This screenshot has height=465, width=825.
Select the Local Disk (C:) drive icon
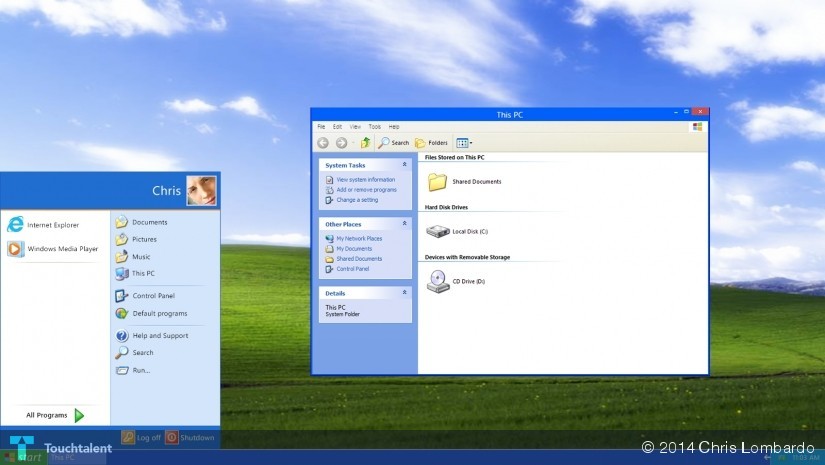coord(438,231)
